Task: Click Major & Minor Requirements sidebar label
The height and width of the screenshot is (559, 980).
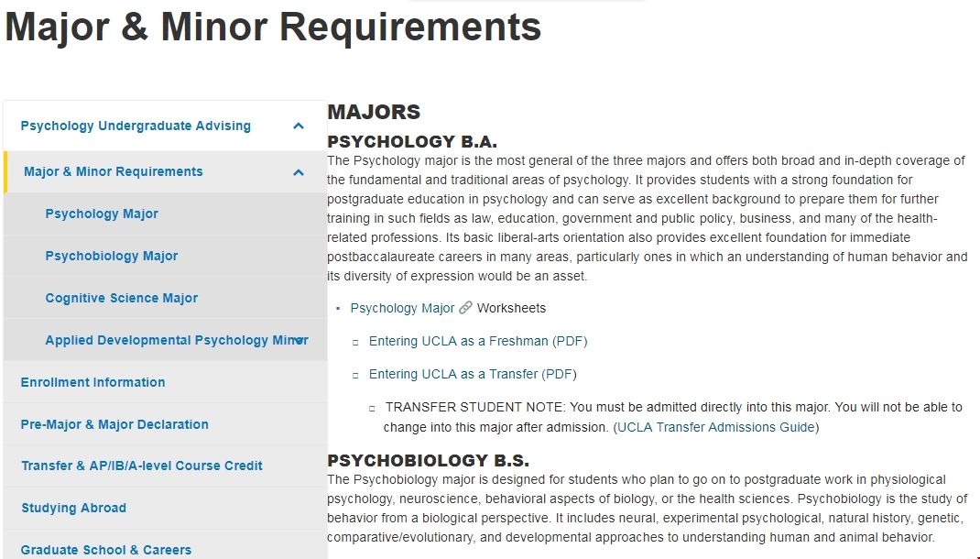Action: 114,171
